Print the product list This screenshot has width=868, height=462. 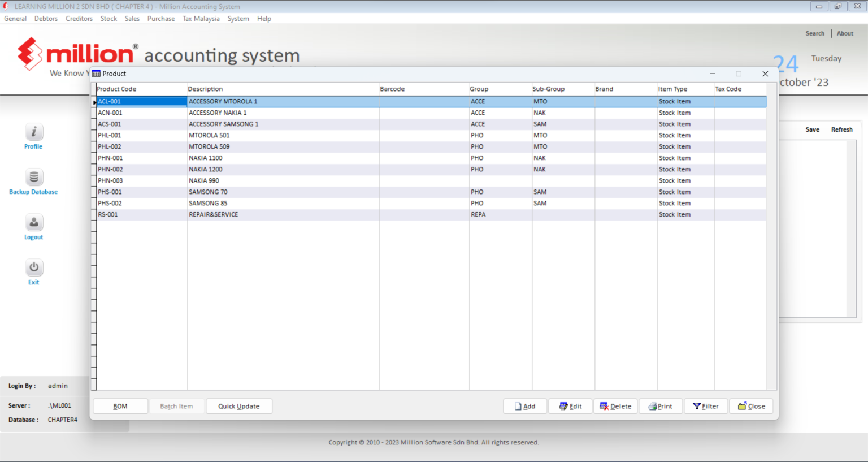(x=661, y=406)
